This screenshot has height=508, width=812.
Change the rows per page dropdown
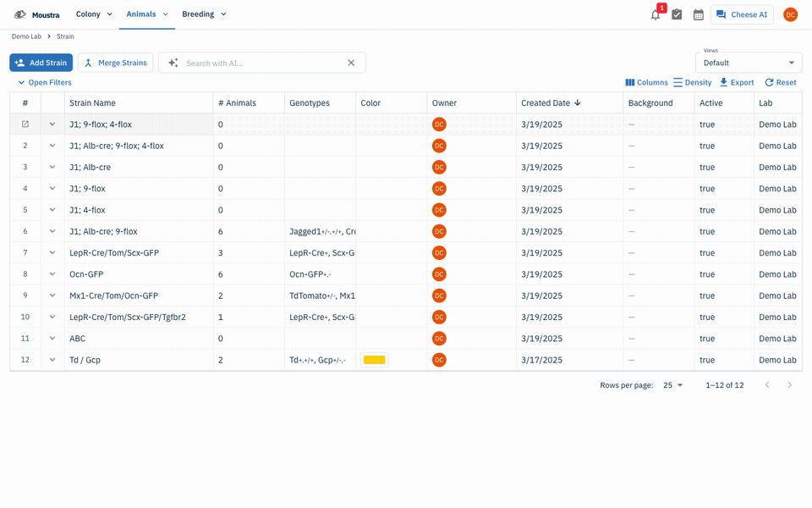pyautogui.click(x=673, y=385)
